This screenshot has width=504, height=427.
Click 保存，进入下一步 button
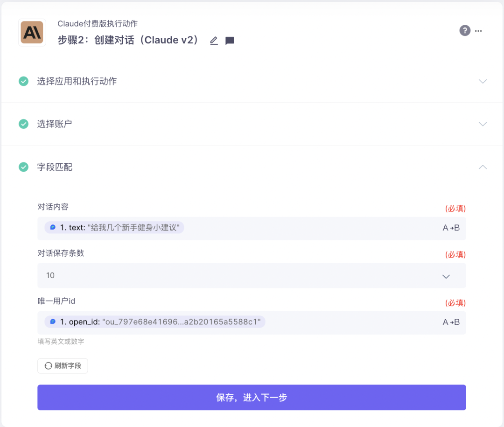(x=252, y=398)
